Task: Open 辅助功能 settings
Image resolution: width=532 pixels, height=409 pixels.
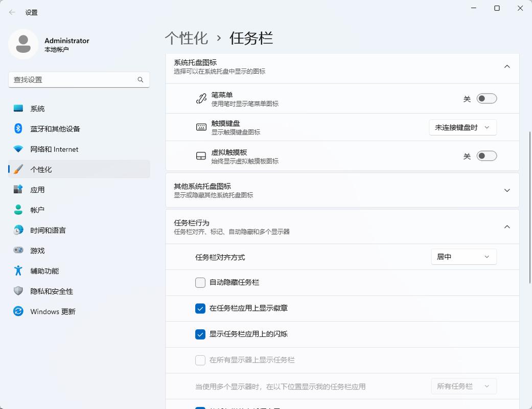Action: (x=44, y=271)
